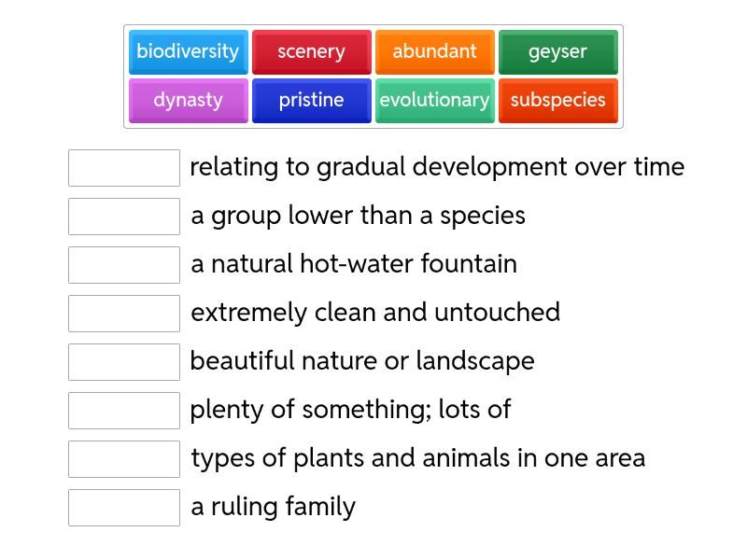The height and width of the screenshot is (560, 747).
Task: Click answer box for 'types of plants and animals'
Action: pos(124,459)
